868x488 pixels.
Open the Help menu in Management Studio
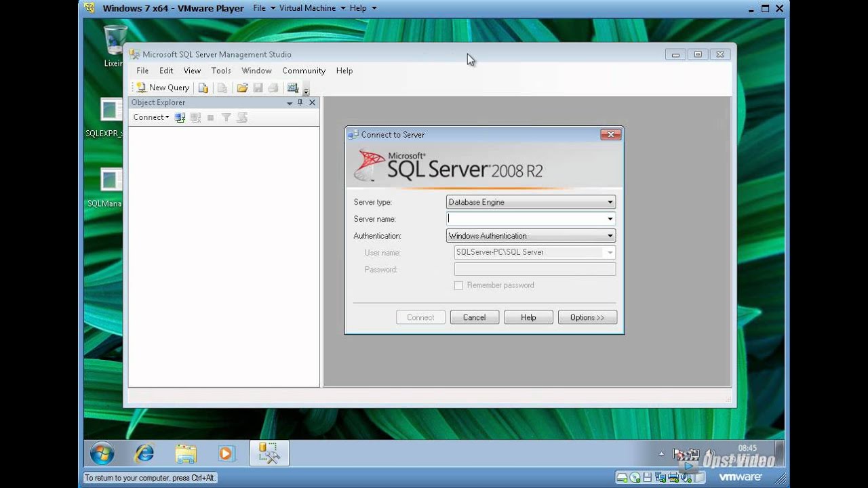coord(344,70)
